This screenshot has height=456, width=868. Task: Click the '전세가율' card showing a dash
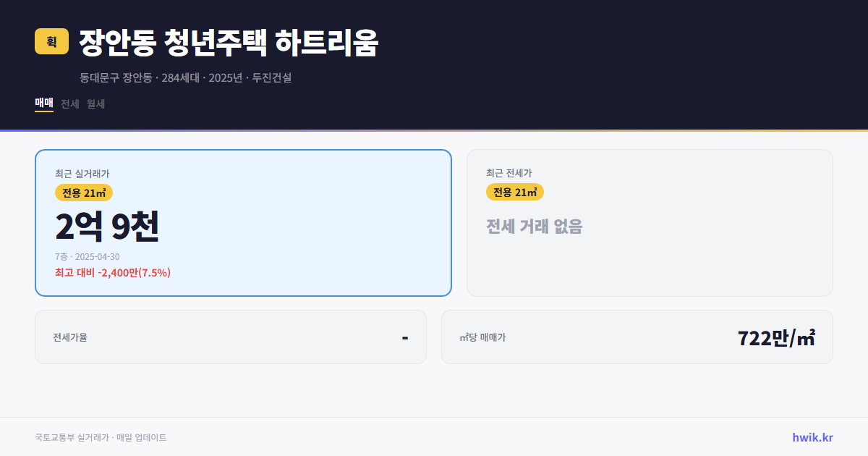(x=230, y=337)
